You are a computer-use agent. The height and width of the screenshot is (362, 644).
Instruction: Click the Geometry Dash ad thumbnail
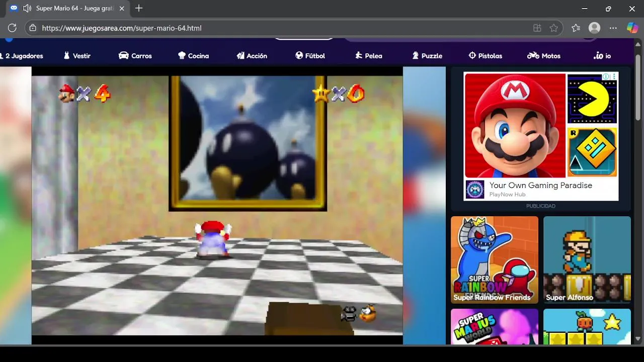592,152
